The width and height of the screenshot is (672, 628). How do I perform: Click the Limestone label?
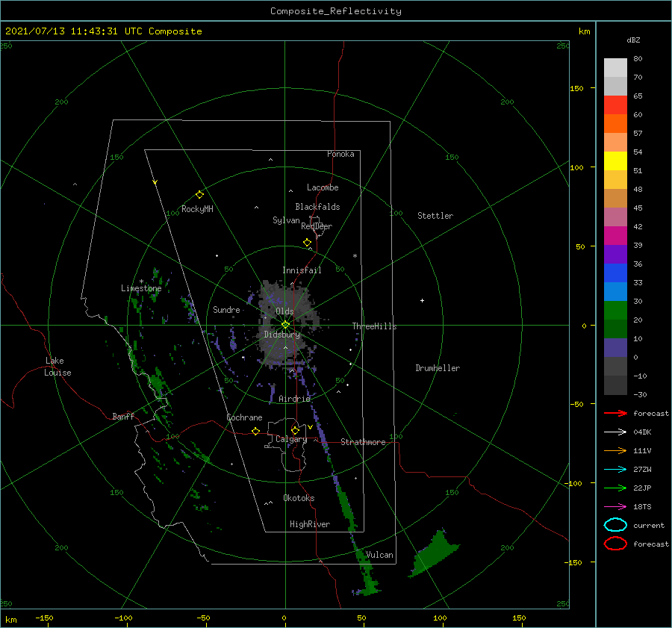(141, 288)
